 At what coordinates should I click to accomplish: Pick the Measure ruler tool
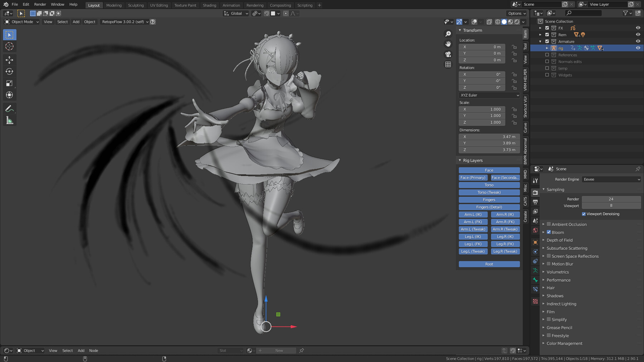point(10,121)
